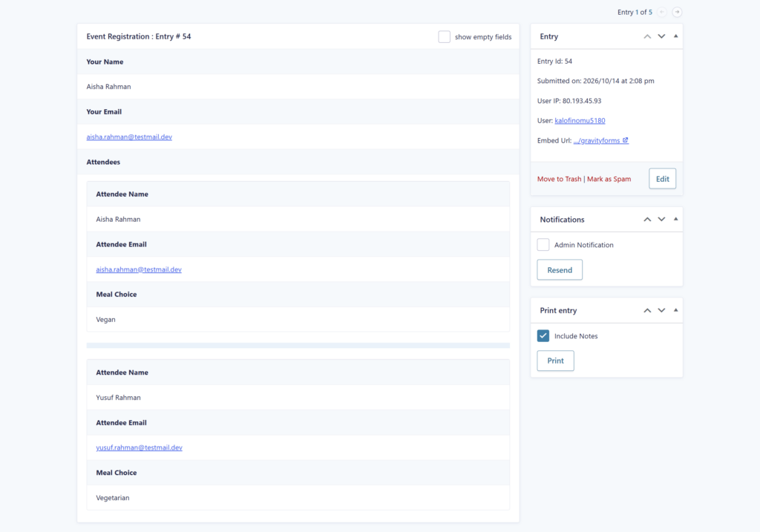Click the Your Email field label

(x=104, y=112)
